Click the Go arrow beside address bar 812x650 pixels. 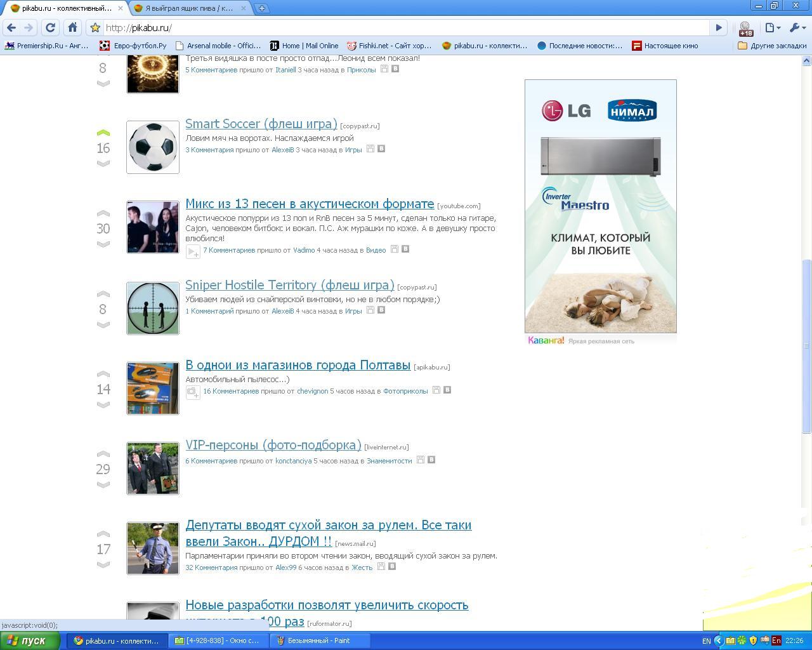click(x=718, y=28)
